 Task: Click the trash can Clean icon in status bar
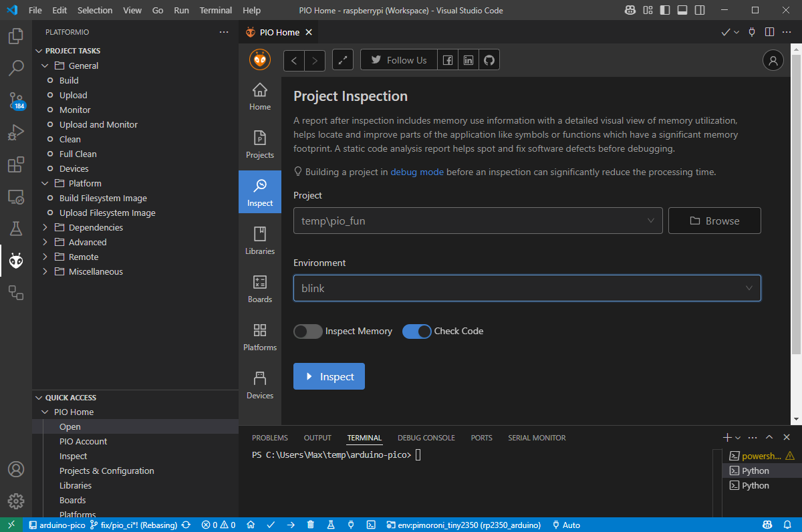pyautogui.click(x=311, y=525)
